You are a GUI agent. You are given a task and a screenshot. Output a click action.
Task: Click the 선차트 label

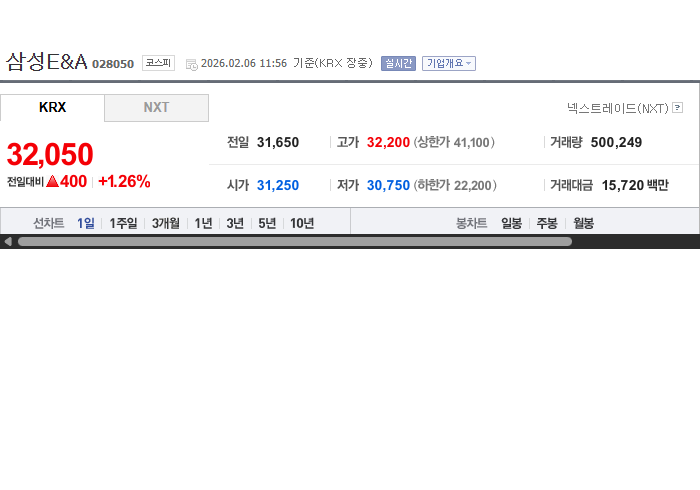[49, 223]
